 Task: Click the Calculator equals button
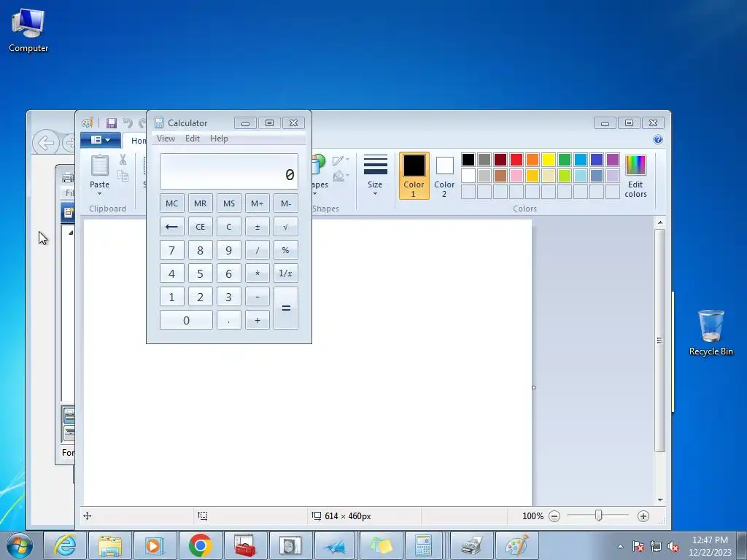tap(286, 308)
